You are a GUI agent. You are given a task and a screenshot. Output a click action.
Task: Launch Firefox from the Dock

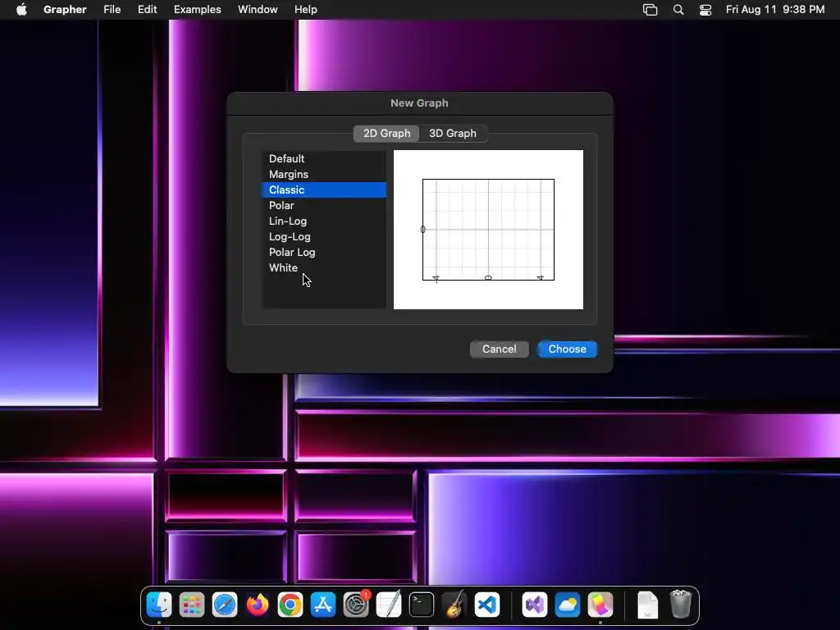pyautogui.click(x=258, y=605)
